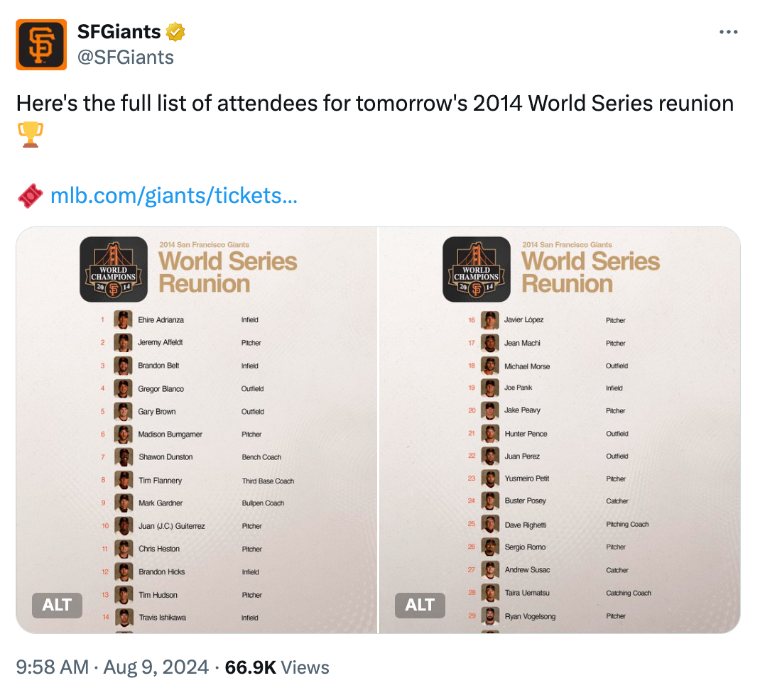Click the gold verified badge

[175, 32]
